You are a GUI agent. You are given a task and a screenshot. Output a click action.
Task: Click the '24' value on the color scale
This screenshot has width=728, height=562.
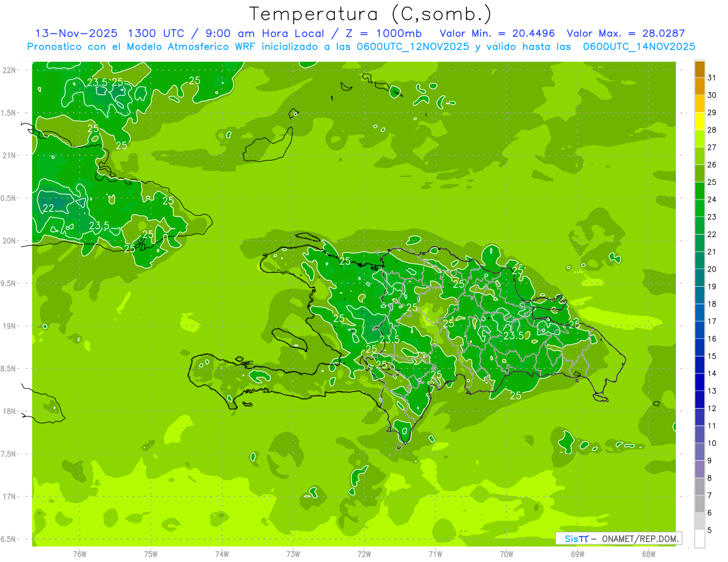(x=712, y=199)
